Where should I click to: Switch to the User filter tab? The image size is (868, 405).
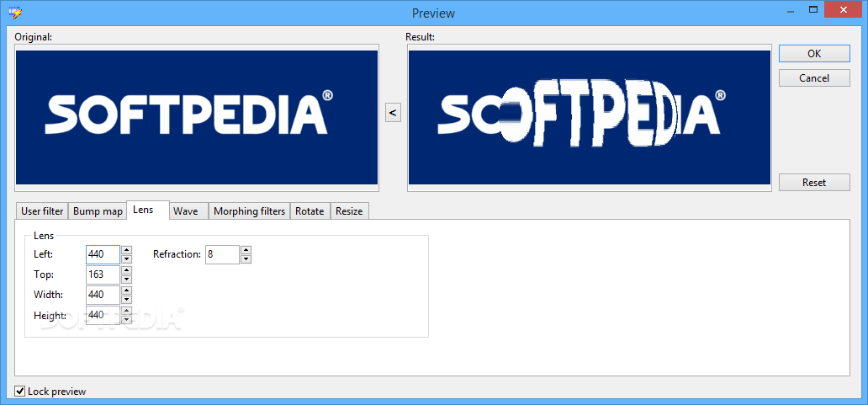pos(42,211)
